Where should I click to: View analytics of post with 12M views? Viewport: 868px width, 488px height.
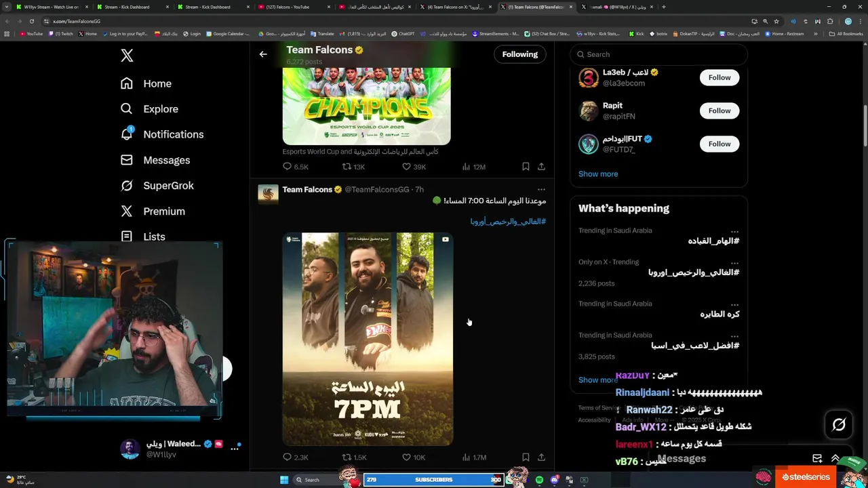coord(466,167)
